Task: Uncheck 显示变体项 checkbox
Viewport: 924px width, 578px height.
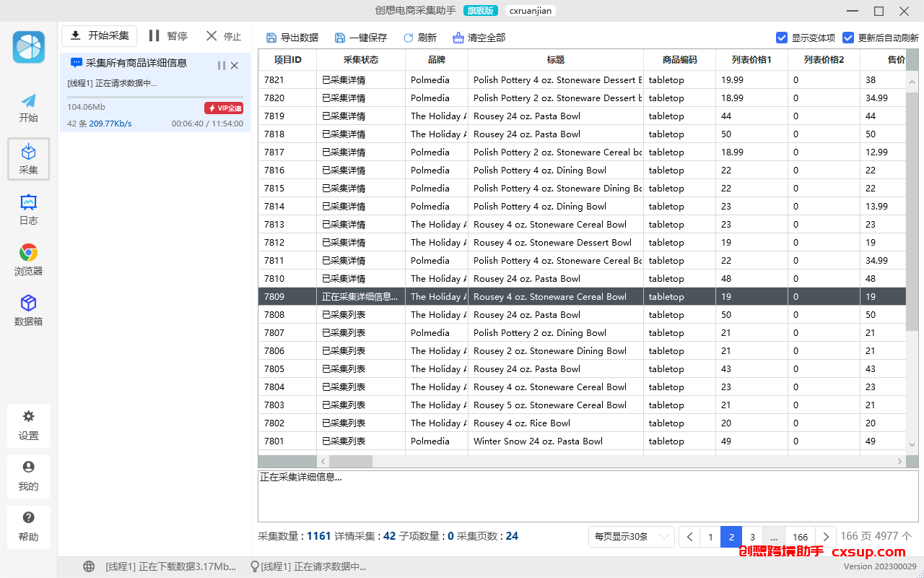Action: [x=782, y=38]
